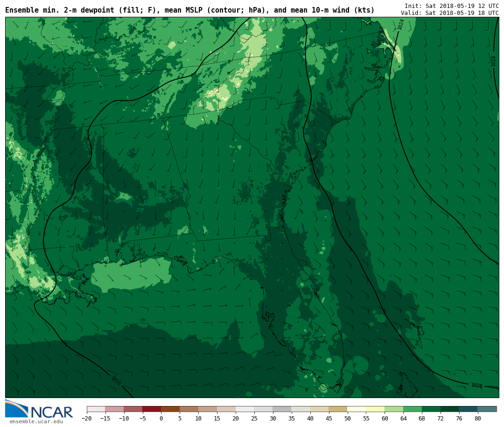
Task: Click the colorbar tick label 60
Action: pos(385,418)
